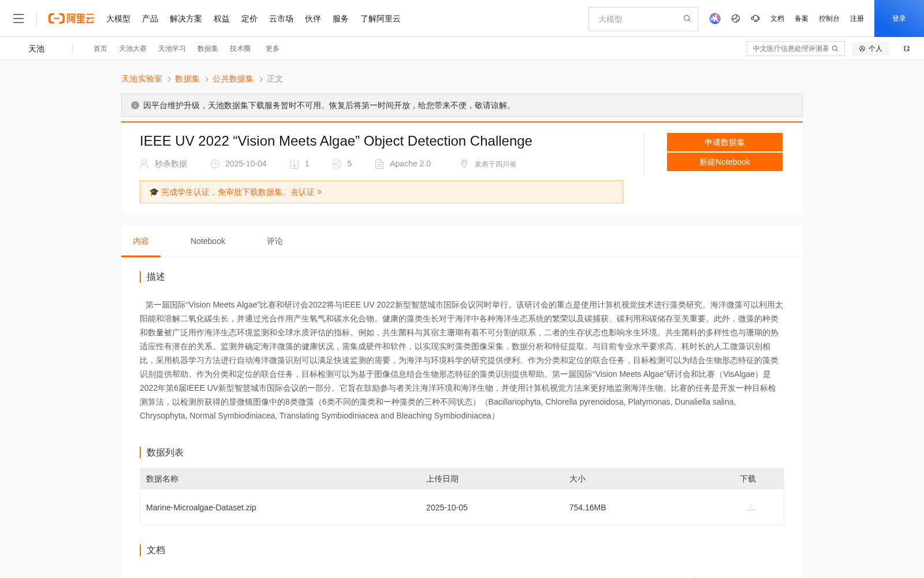Click Marine-Microalgae-Dataset.zip file name
This screenshot has width=924, height=578.
[201, 507]
